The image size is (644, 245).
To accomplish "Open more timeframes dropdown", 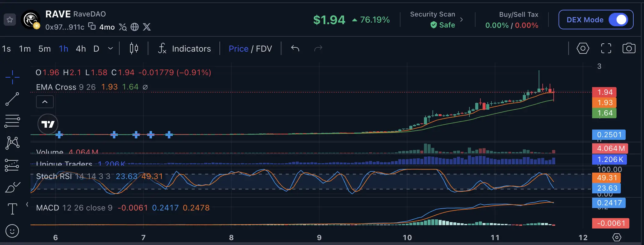I will pos(110,49).
